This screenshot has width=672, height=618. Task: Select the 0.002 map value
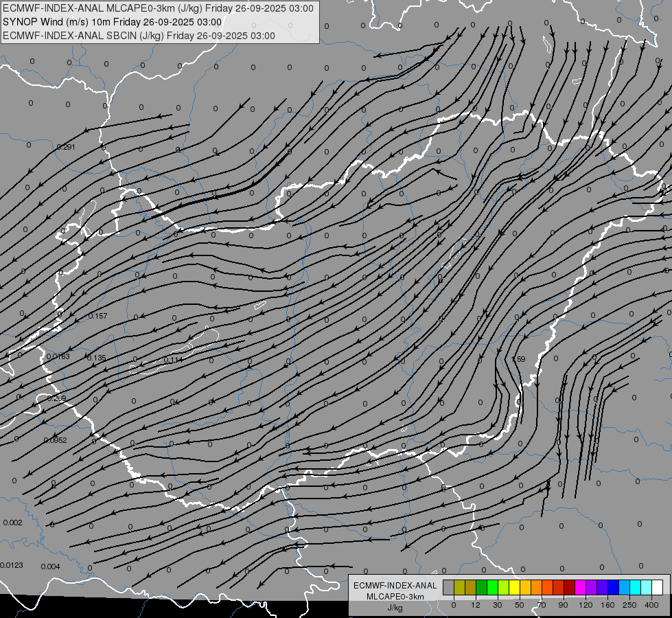(12, 523)
